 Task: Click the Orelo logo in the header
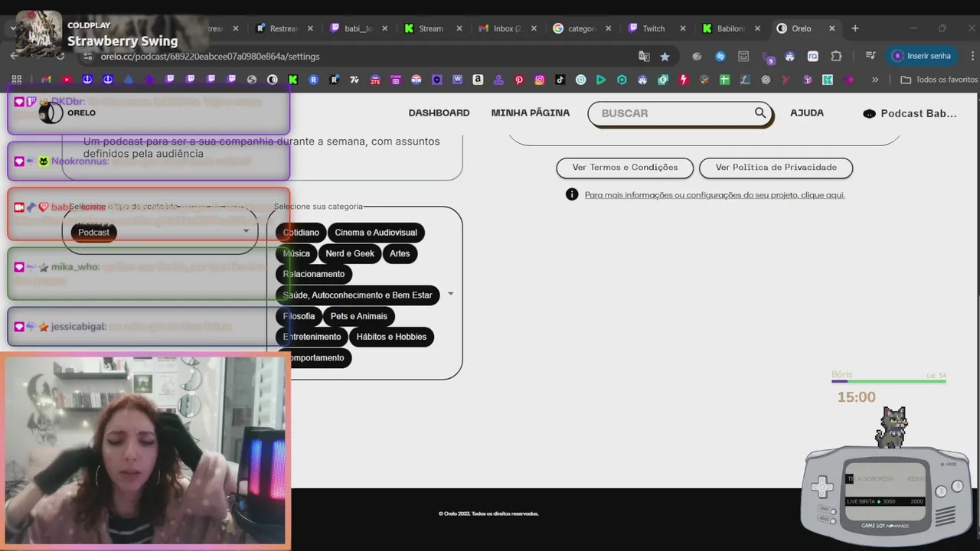tap(68, 112)
